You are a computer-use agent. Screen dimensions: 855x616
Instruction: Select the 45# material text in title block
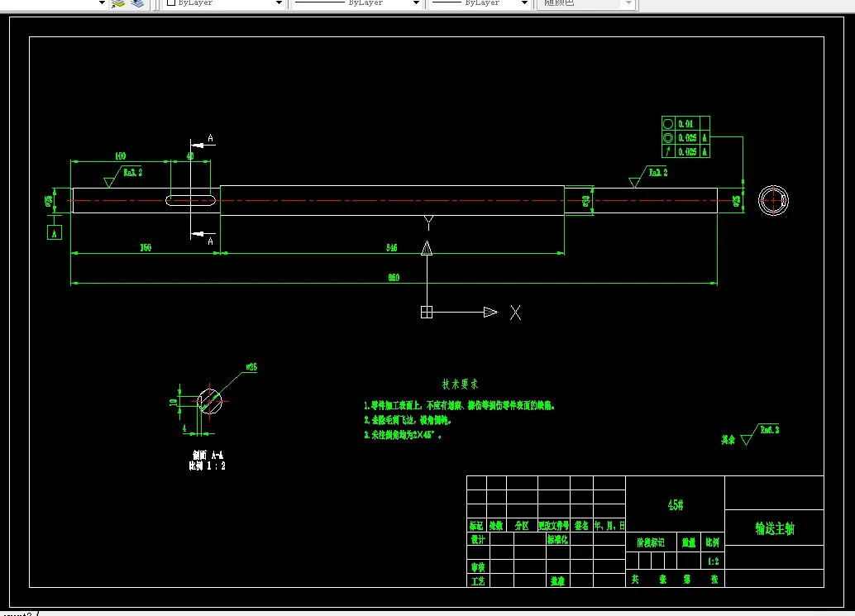675,505
